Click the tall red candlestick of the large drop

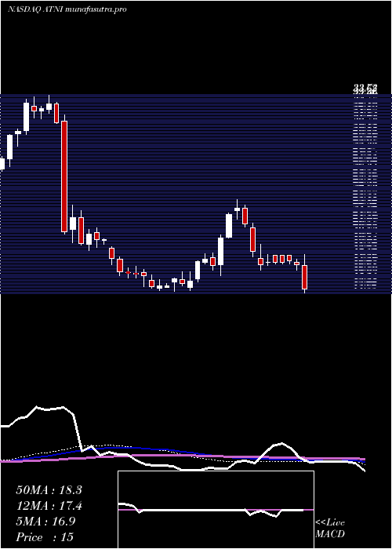64,176
